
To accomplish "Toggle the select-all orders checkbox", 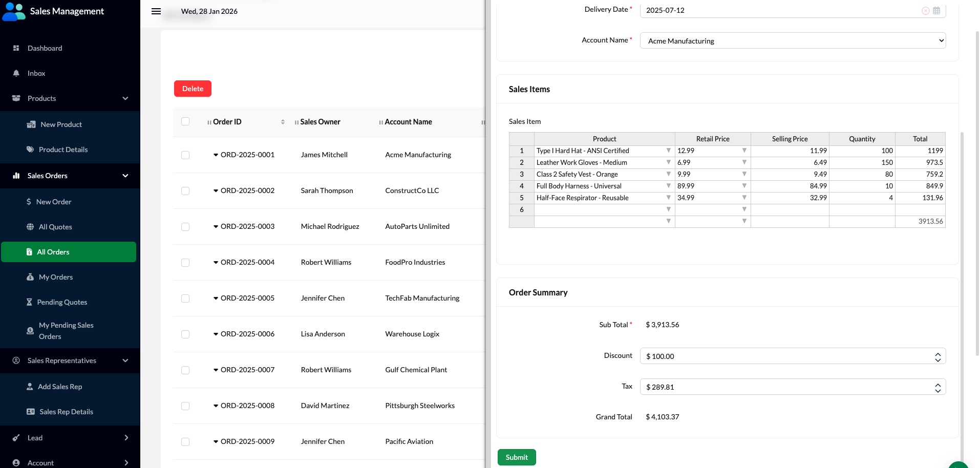I will (x=185, y=121).
